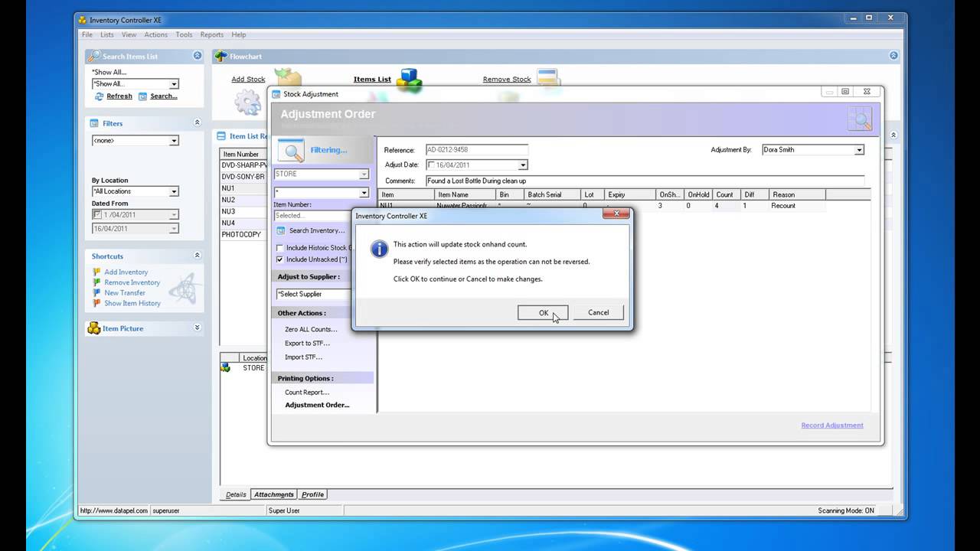The height and width of the screenshot is (551, 980).
Task: Open the Reports menu
Action: coord(212,34)
